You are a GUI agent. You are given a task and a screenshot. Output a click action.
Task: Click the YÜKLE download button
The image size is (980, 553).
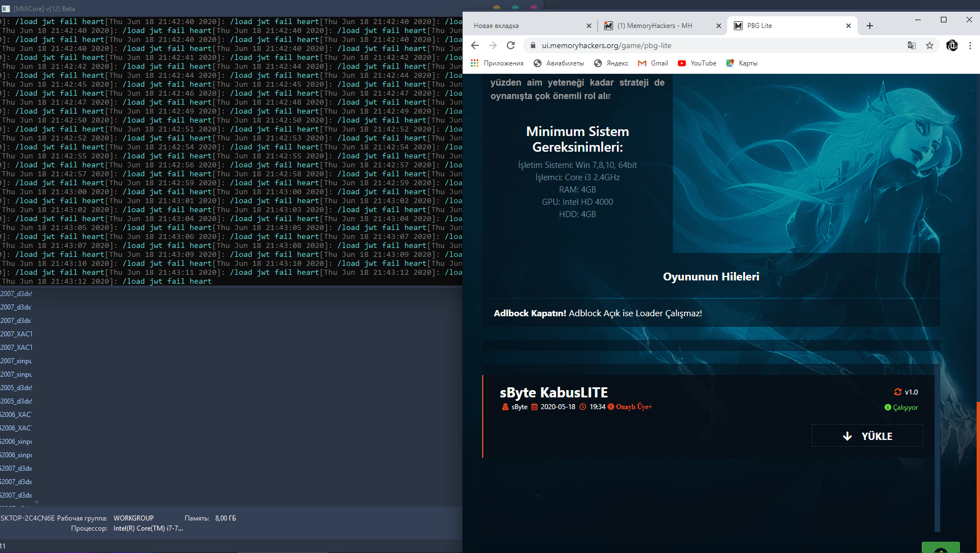point(868,436)
